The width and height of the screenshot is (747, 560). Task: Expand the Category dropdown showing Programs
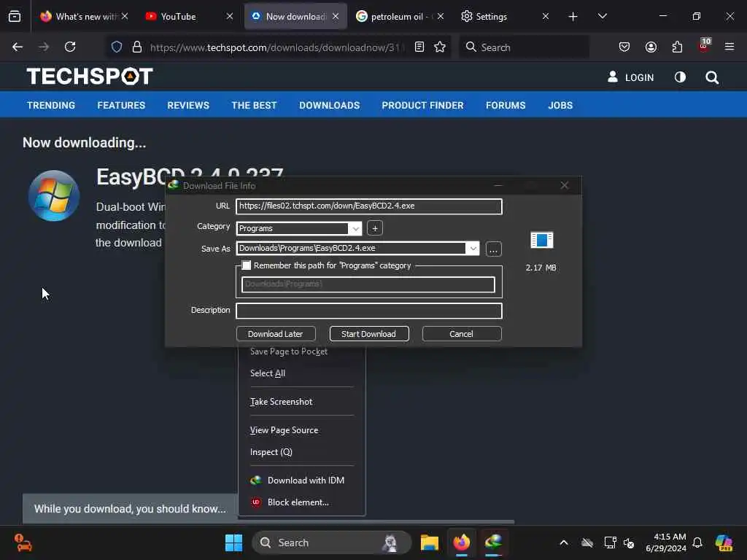pos(355,228)
